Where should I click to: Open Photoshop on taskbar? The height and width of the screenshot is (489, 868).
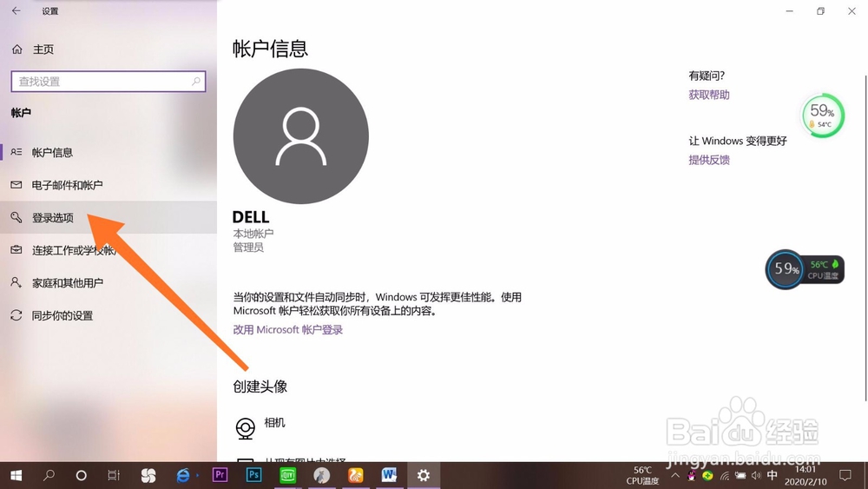(x=253, y=475)
